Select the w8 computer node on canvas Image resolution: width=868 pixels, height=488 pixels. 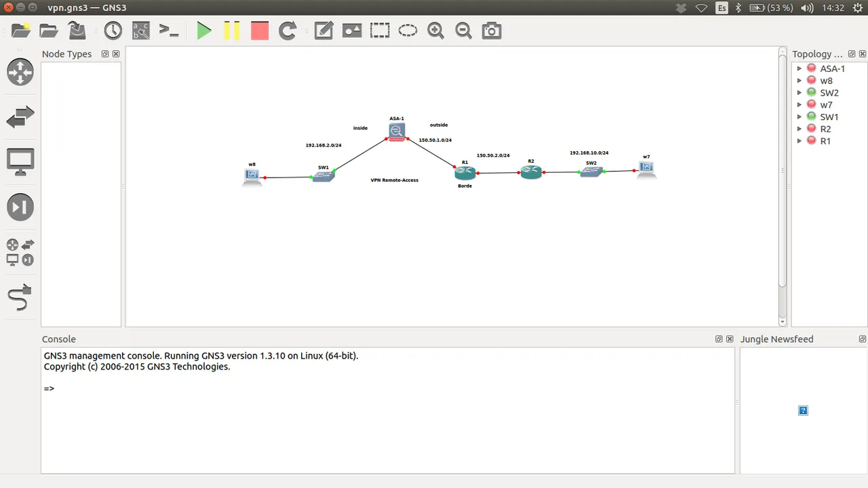252,178
